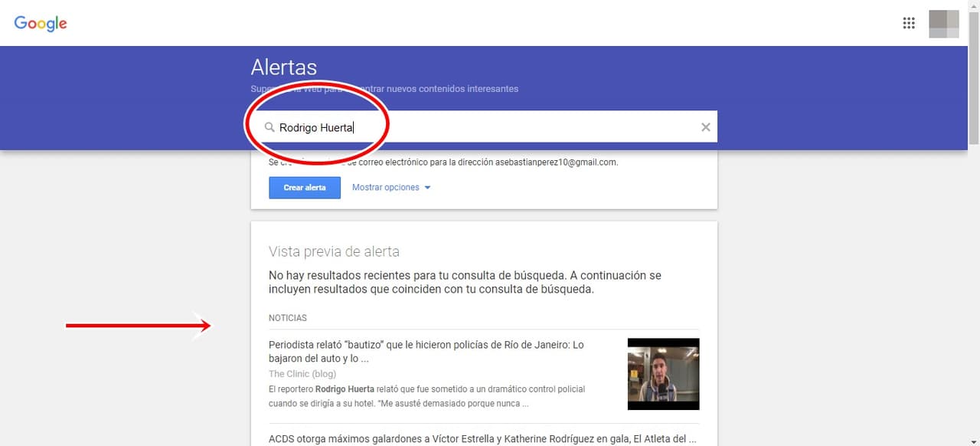
Task: Click the No hay resultados recientes message
Action: pyautogui.click(x=465, y=282)
